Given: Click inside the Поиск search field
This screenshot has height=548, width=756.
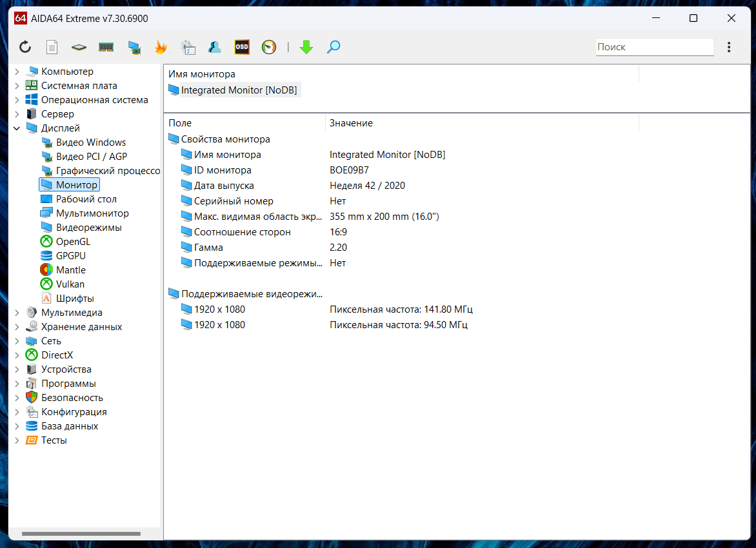Looking at the screenshot, I should tap(654, 47).
